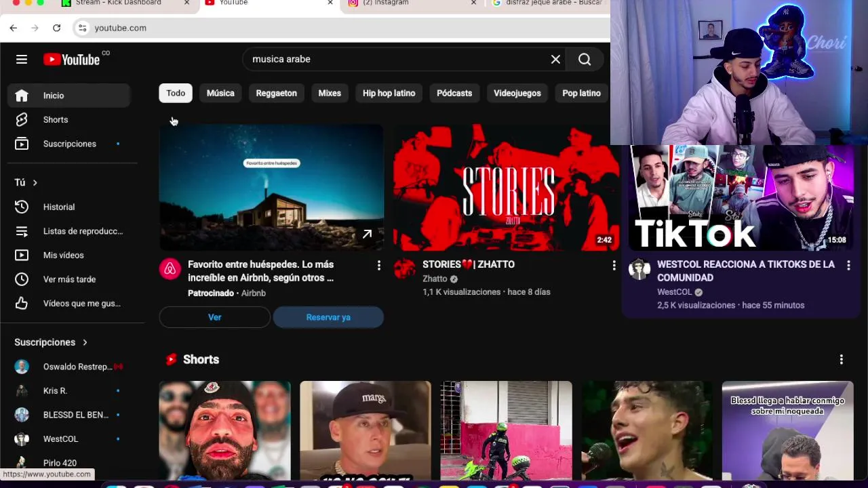Open Kris R. subscription channel
868x488 pixels.
(x=68, y=391)
